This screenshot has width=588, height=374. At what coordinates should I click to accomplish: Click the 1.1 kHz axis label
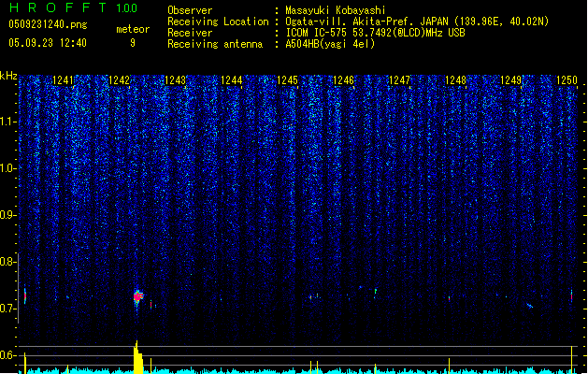[7, 122]
